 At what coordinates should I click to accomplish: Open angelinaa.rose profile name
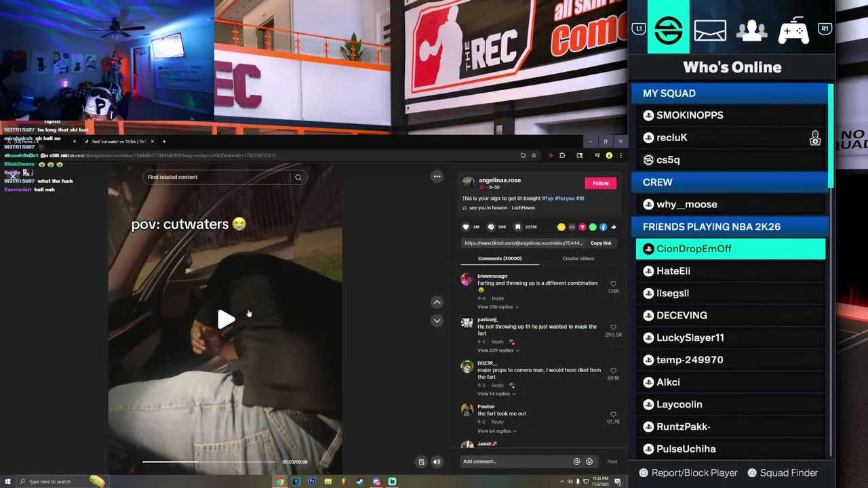(499, 180)
